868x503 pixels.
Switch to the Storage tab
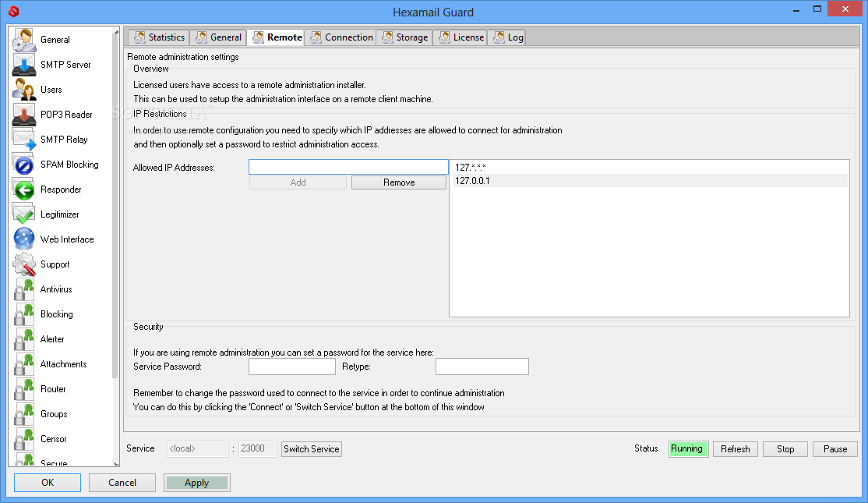[404, 37]
